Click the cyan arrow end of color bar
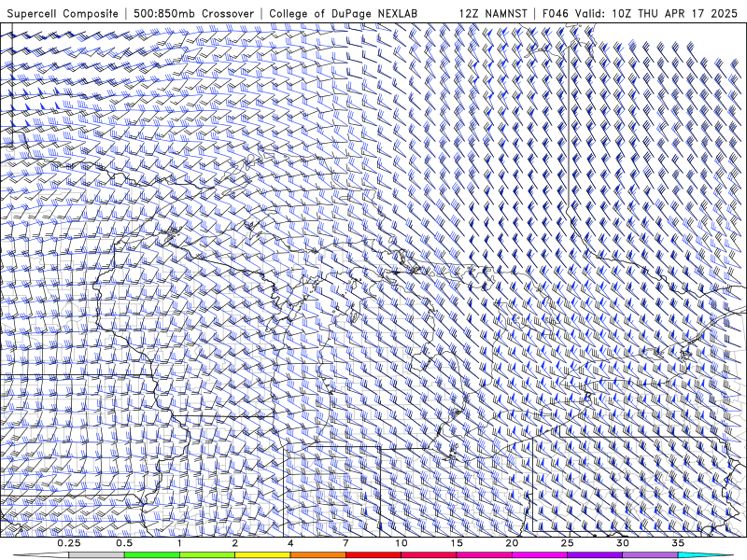Viewport: 747px width, 560px height. 706,555
